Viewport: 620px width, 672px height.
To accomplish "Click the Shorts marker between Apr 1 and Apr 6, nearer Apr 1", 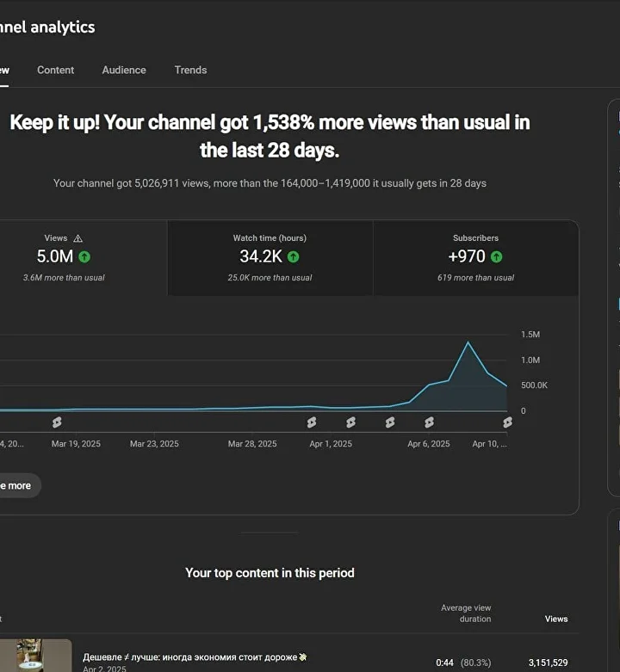I will (x=350, y=422).
